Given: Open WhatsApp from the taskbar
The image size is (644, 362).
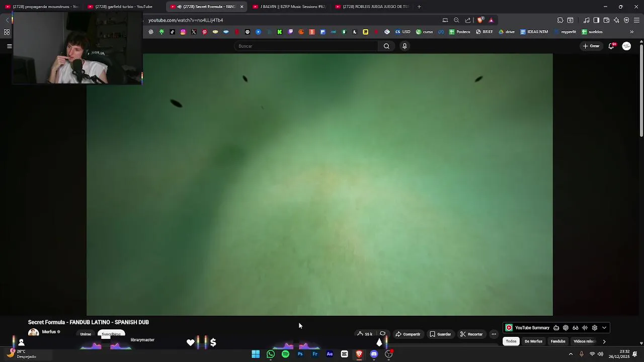Looking at the screenshot, I should coord(271,354).
